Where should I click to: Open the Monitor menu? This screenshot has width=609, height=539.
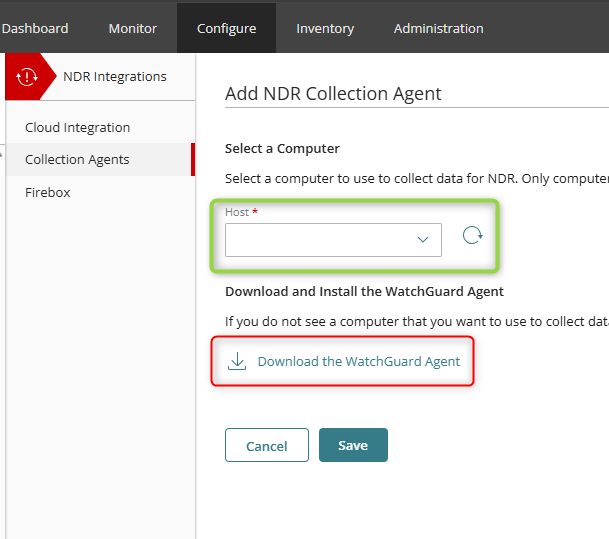tap(133, 28)
